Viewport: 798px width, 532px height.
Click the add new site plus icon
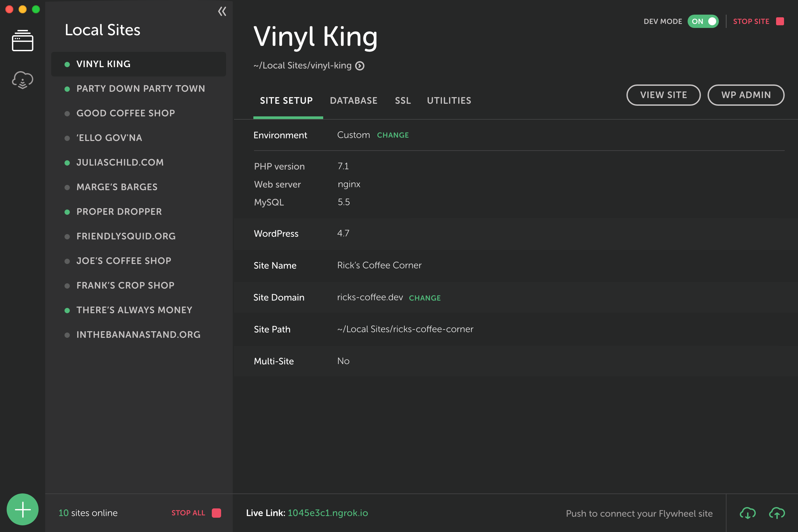pos(23,509)
